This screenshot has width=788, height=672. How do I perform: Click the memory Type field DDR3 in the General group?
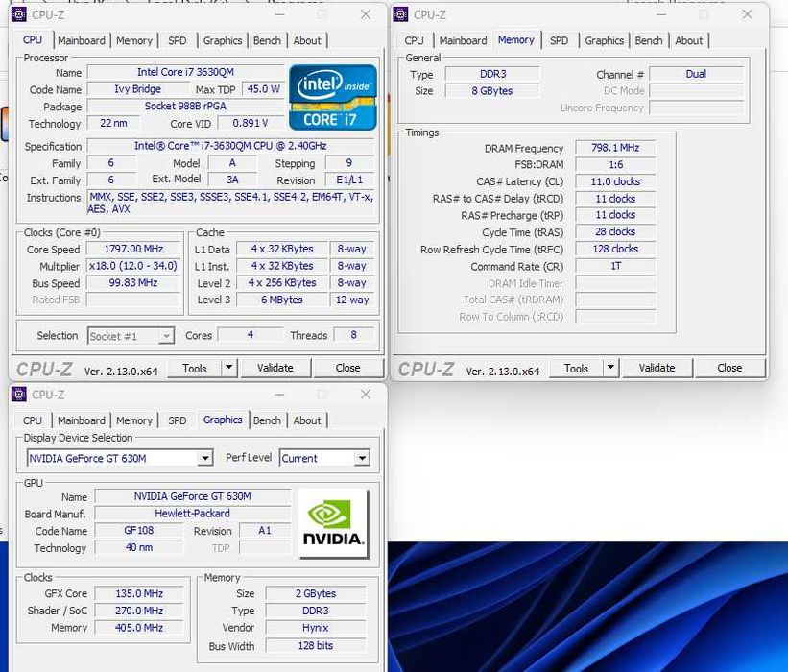pos(492,74)
